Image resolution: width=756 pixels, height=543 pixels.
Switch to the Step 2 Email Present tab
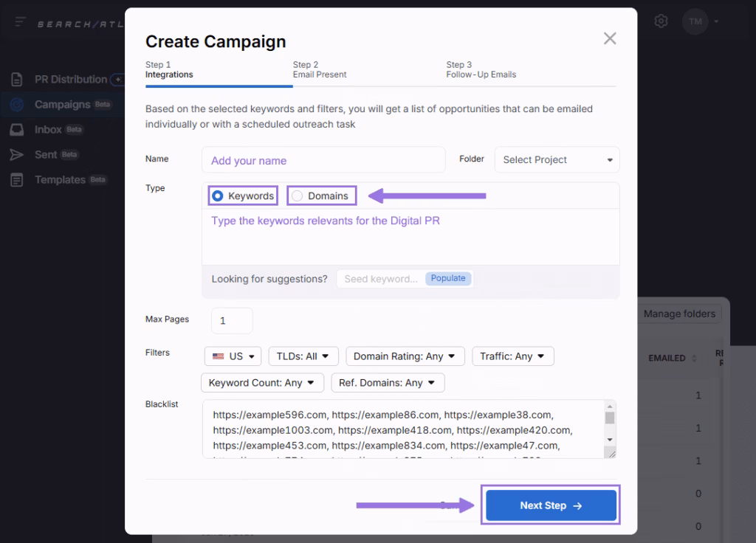(320, 70)
